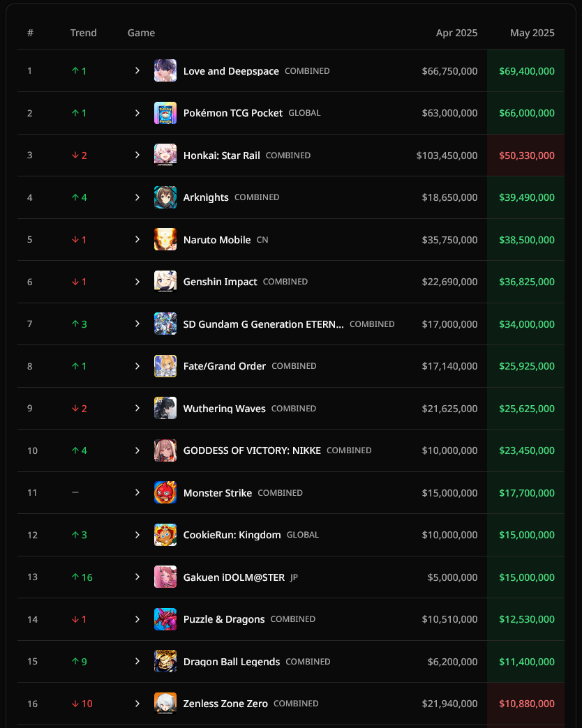Click the Dragon Ball Legends icon
Image resolution: width=582 pixels, height=728 pixels.
coord(165,661)
